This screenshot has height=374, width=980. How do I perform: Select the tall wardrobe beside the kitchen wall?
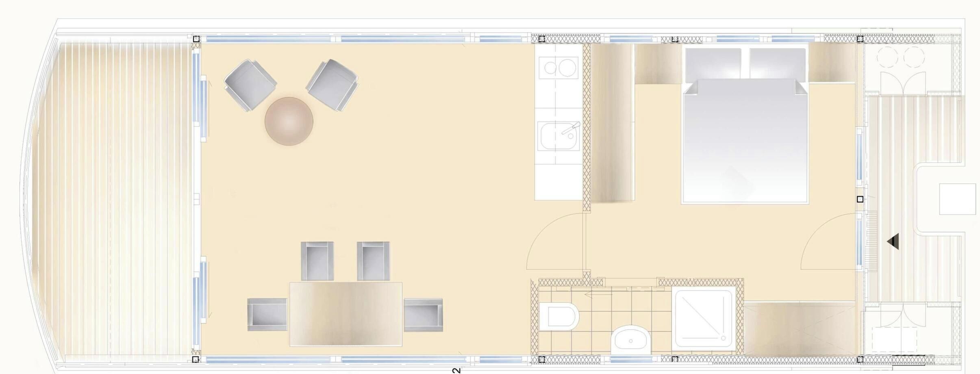(x=613, y=123)
